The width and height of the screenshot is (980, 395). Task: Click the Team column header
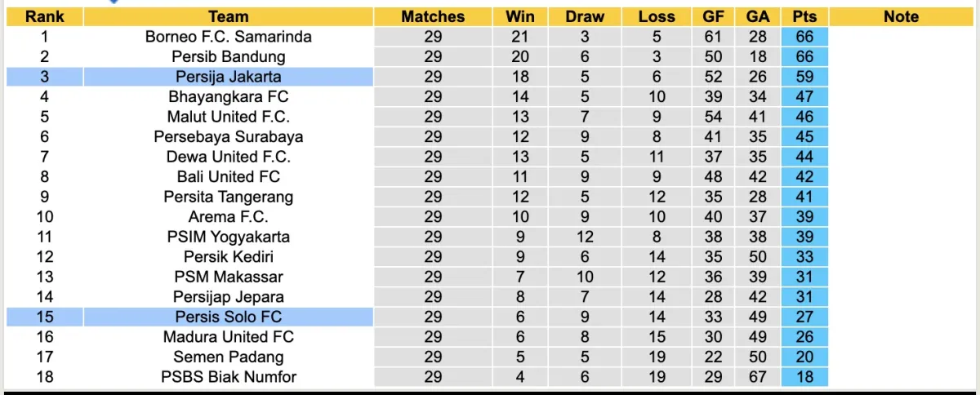228,16
